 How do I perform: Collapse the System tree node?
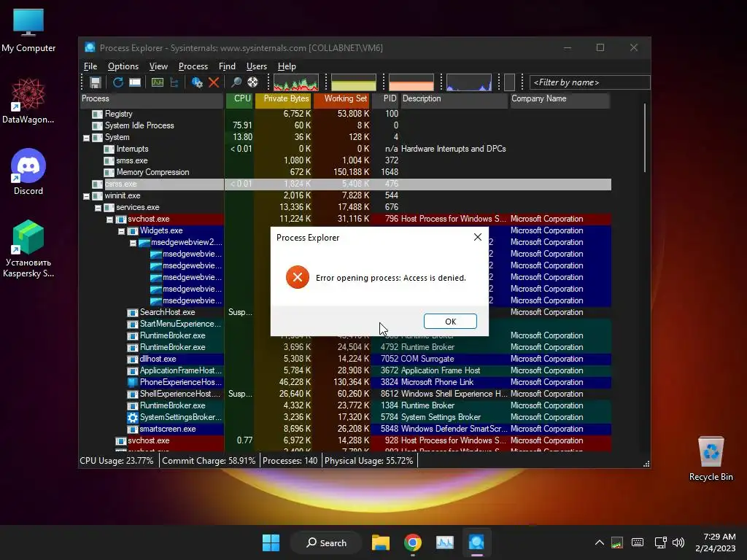86,138
